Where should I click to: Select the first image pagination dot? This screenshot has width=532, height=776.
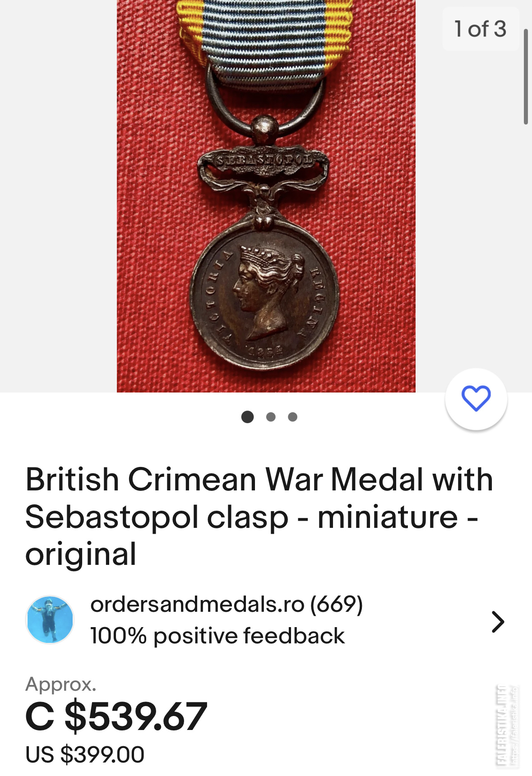[x=247, y=417]
